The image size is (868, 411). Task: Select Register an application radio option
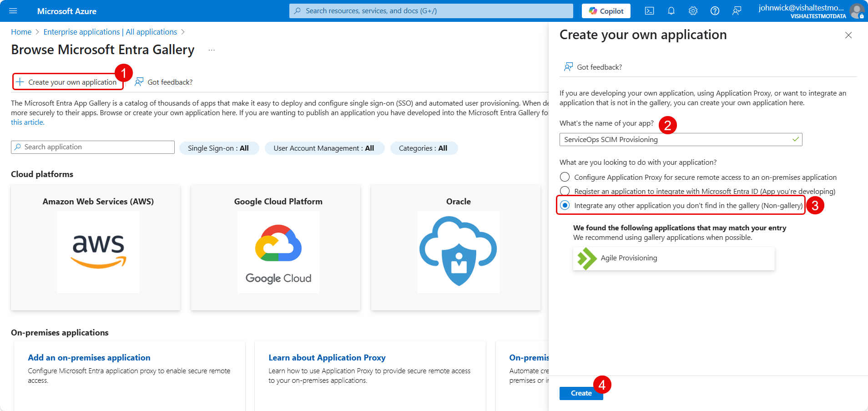(x=565, y=191)
